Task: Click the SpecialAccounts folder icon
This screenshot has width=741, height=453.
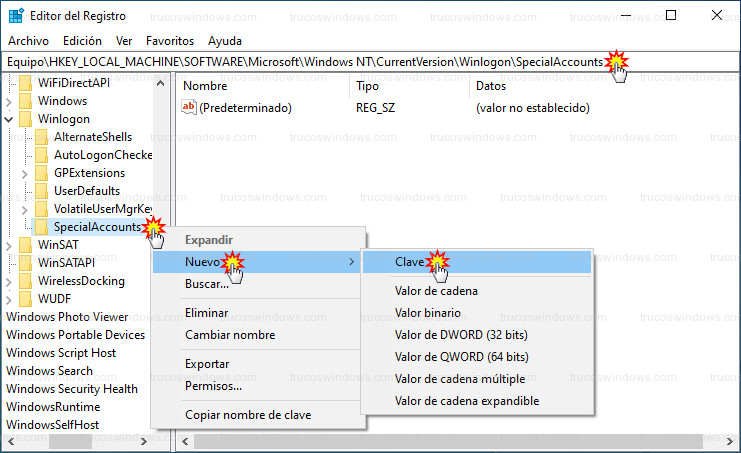Action: click(42, 227)
